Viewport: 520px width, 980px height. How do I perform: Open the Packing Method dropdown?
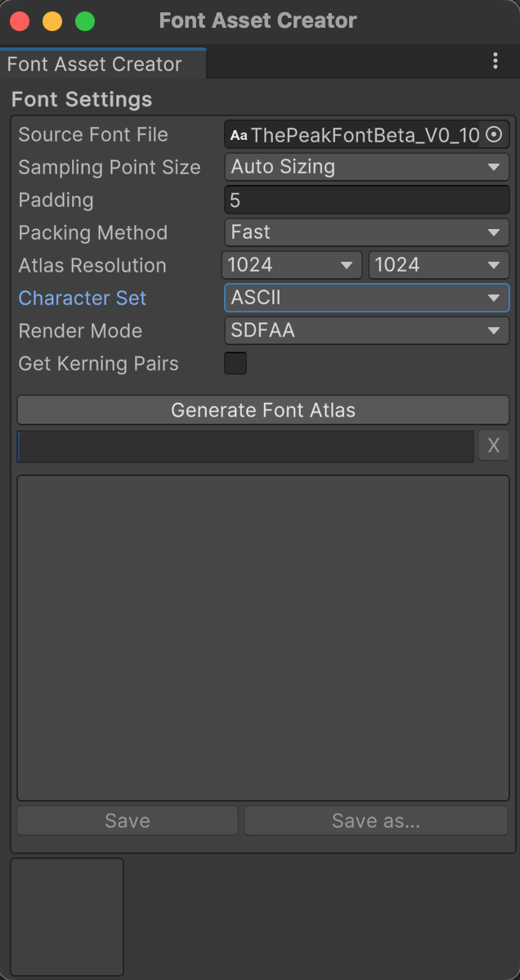(366, 232)
